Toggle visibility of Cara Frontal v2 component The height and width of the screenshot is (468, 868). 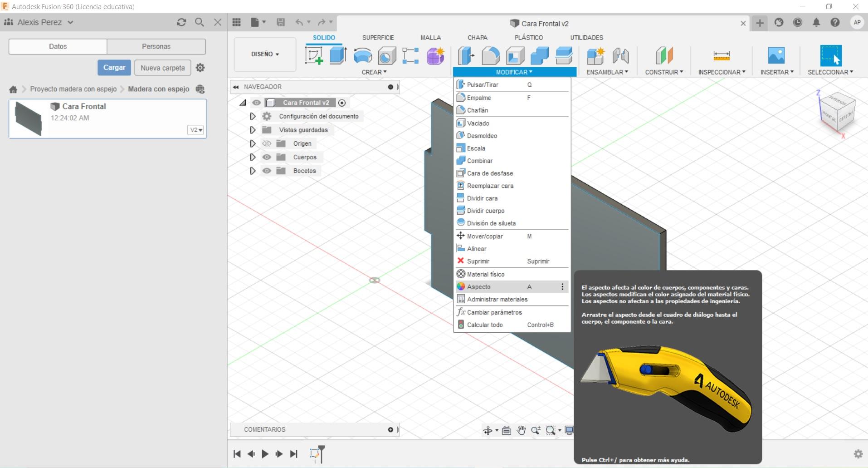pos(257,103)
